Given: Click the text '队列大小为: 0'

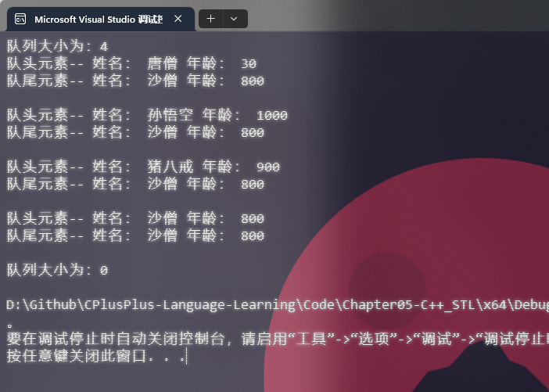Looking at the screenshot, I should (x=57, y=270).
